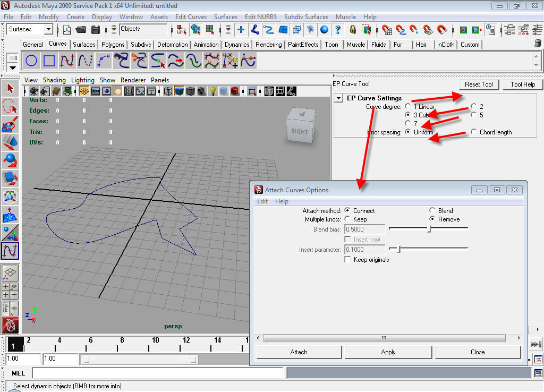Open the viewport Panels menu
The height and width of the screenshot is (392, 544).
coord(160,80)
